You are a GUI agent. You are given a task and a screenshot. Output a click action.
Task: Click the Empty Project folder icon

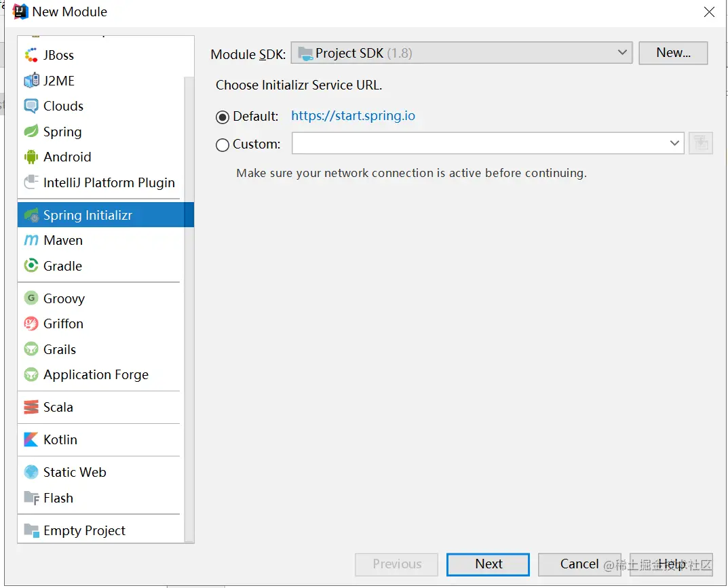tap(31, 530)
